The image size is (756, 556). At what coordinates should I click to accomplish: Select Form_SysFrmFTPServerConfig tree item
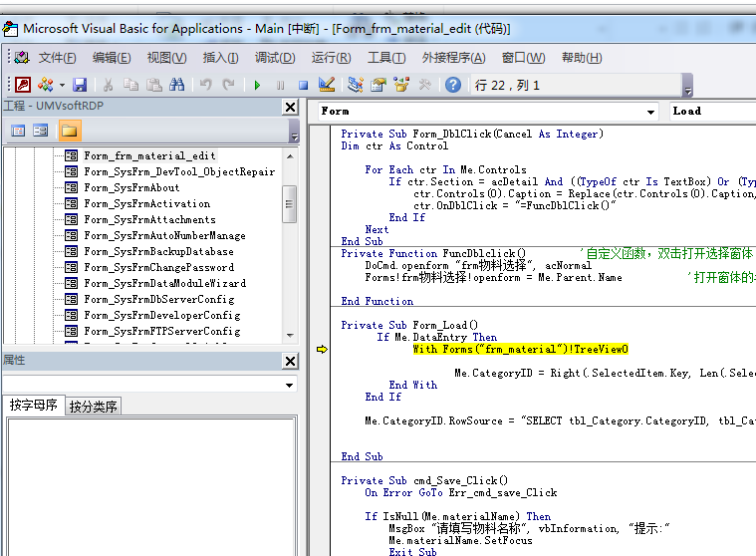coord(162,331)
